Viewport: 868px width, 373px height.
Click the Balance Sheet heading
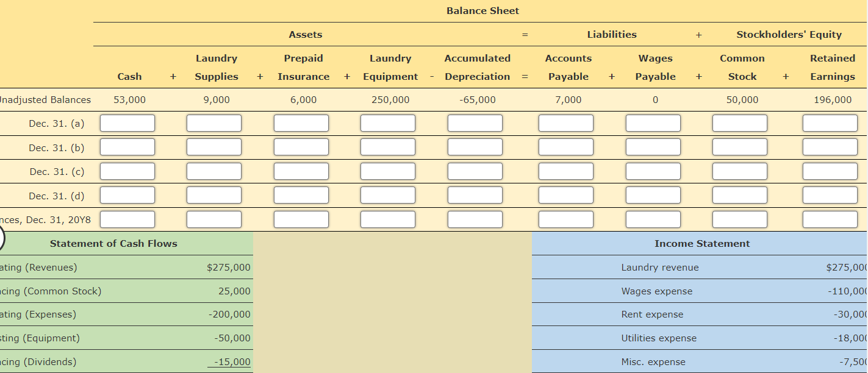click(482, 10)
